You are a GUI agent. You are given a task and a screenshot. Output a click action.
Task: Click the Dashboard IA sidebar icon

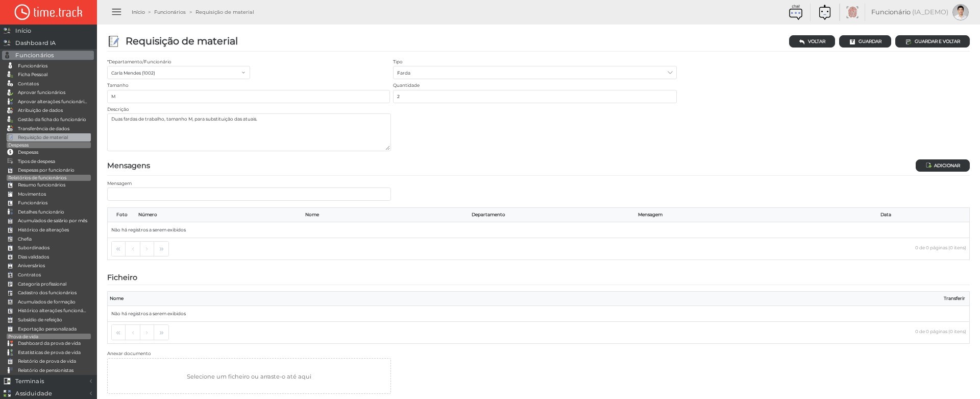7,43
